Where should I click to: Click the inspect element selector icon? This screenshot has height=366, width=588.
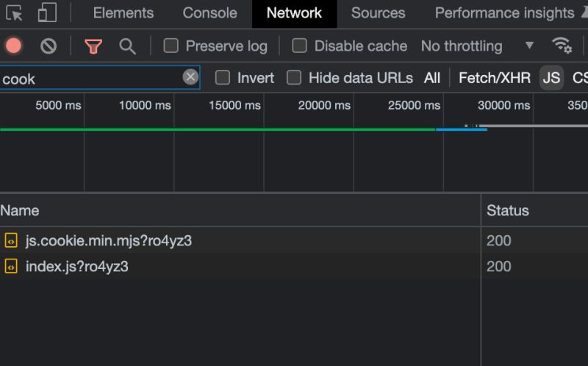point(14,12)
